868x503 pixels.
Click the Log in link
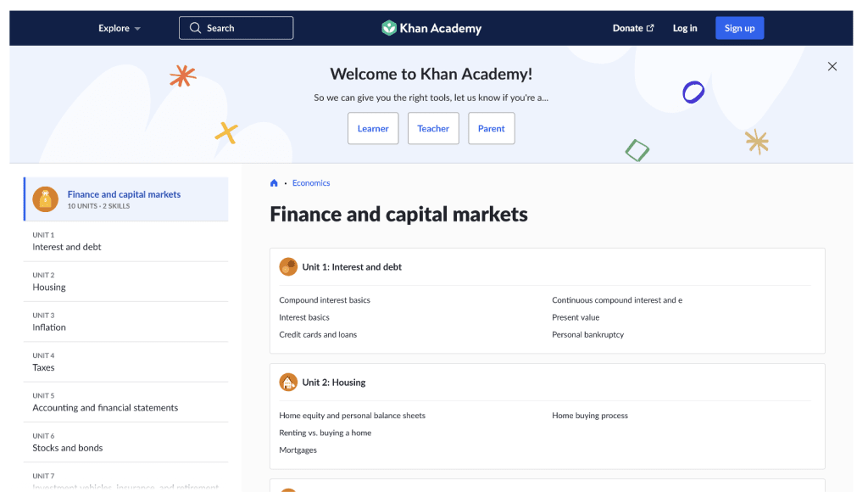(685, 28)
